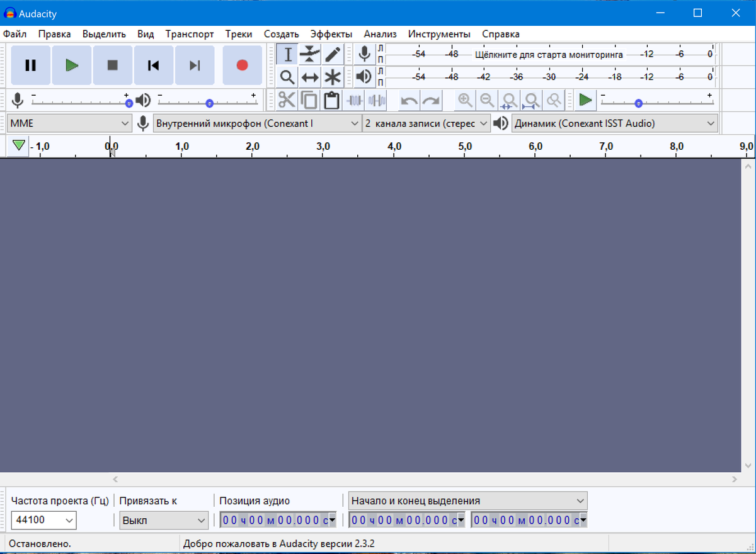The width and height of the screenshot is (756, 554).
Task: Open the Эффекты menu
Action: pyautogui.click(x=331, y=34)
